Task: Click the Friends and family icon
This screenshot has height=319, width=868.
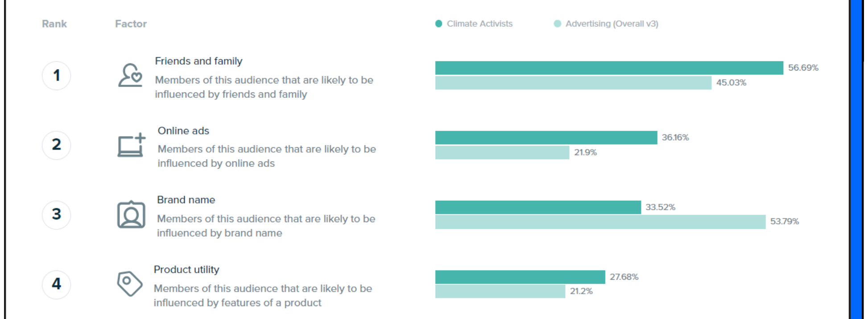Action: (130, 75)
